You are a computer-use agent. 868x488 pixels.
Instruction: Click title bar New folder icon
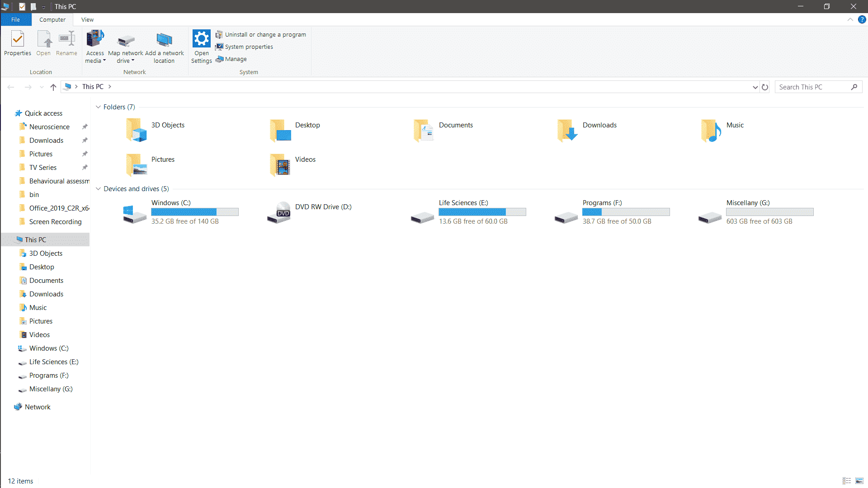tap(33, 7)
